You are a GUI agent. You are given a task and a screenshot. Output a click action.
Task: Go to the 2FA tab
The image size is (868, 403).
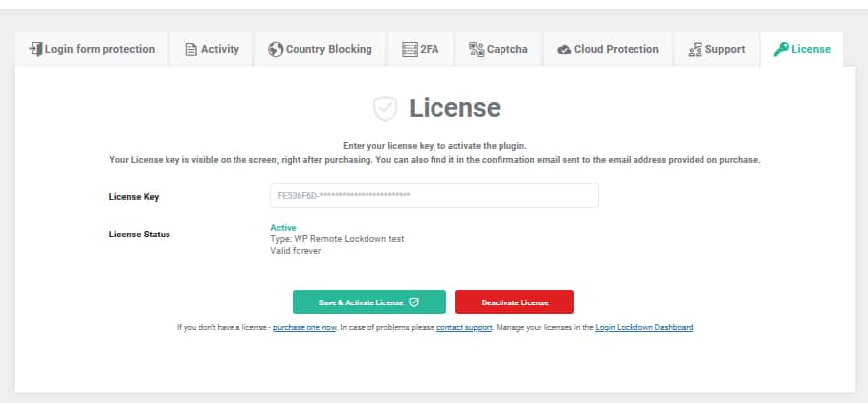tap(421, 49)
